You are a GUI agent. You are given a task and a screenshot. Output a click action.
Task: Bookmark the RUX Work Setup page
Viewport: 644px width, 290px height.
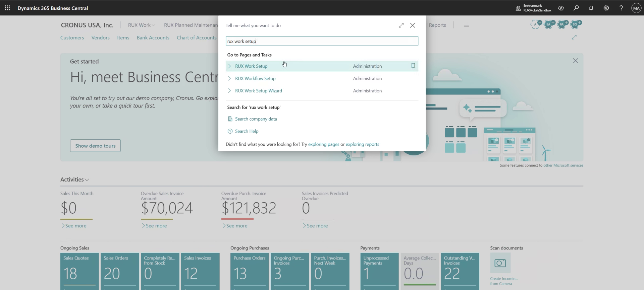click(x=413, y=66)
